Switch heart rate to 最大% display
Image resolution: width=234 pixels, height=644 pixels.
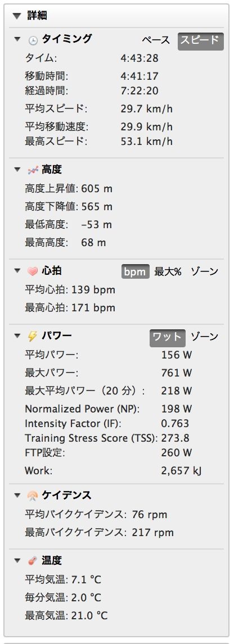168,271
